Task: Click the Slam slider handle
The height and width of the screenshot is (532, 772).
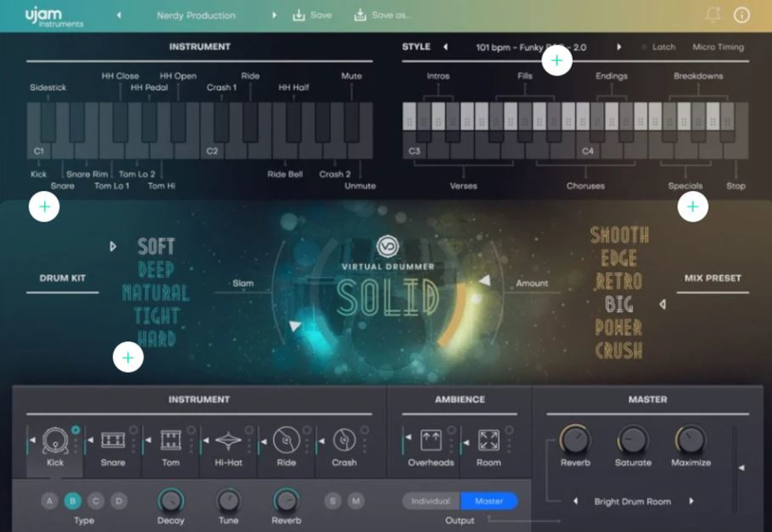Action: 295,325
